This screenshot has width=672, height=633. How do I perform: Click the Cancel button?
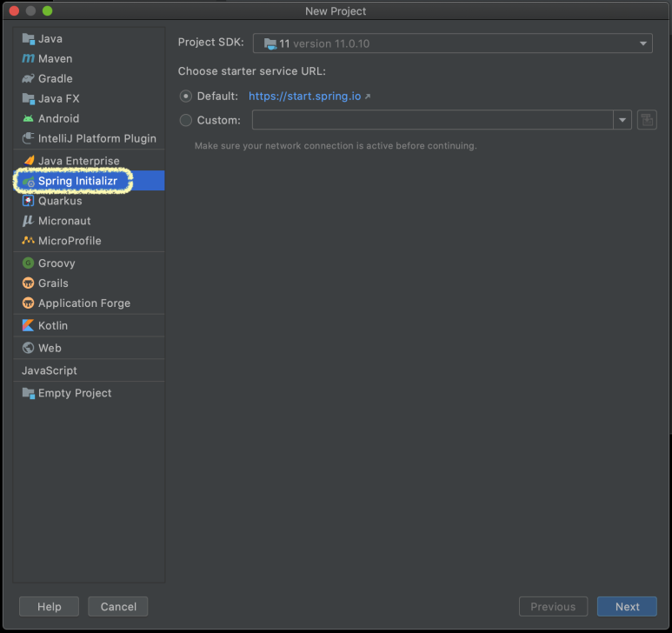coord(118,606)
